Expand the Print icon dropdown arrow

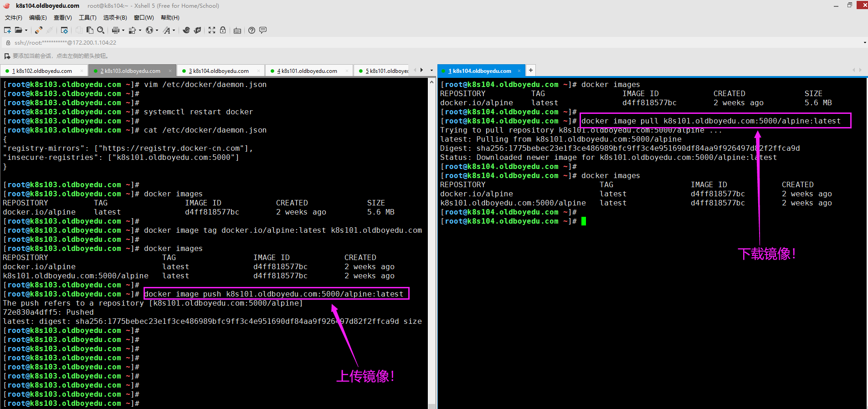click(123, 31)
